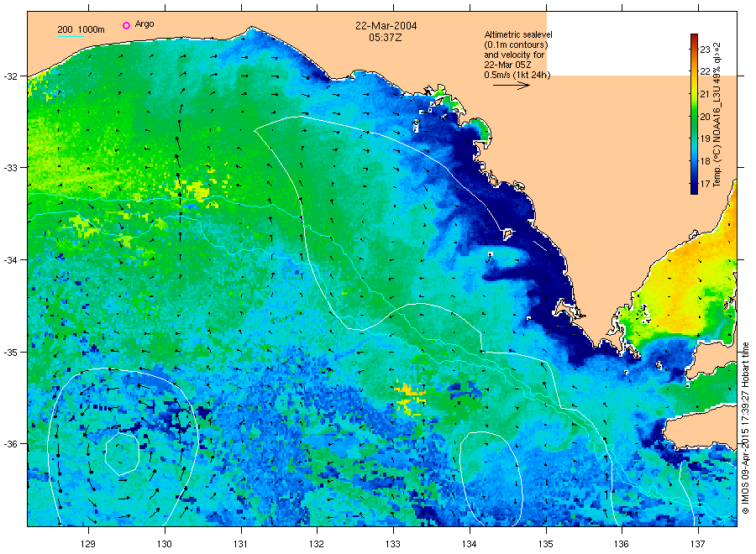Click the 20 label on color bar
Image resolution: width=756 pixels, height=554 pixels.
pyautogui.click(x=706, y=117)
